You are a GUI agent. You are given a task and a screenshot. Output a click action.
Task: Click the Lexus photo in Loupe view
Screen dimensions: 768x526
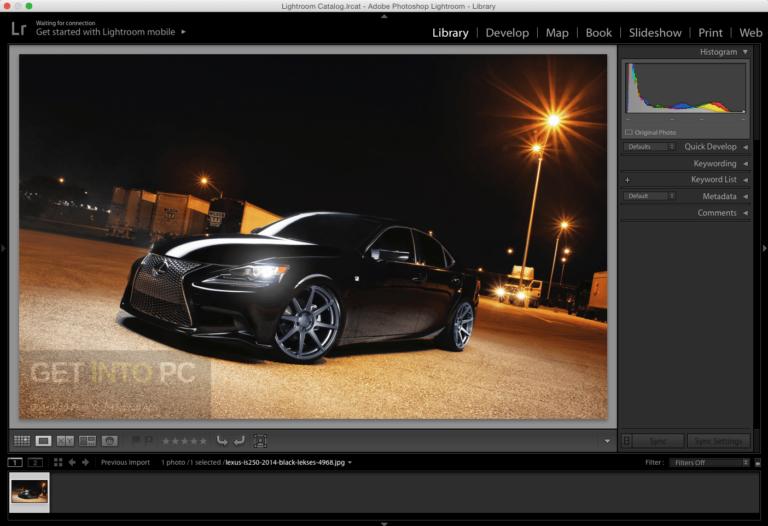pos(313,237)
